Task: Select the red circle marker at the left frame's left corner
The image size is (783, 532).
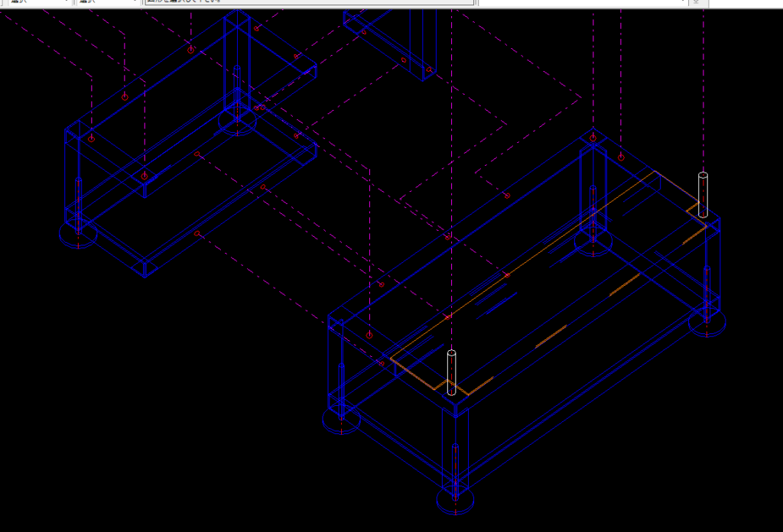Action: click(91, 139)
